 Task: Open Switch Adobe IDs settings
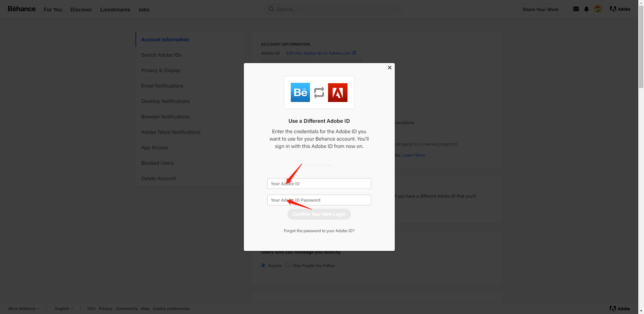[190, 55]
